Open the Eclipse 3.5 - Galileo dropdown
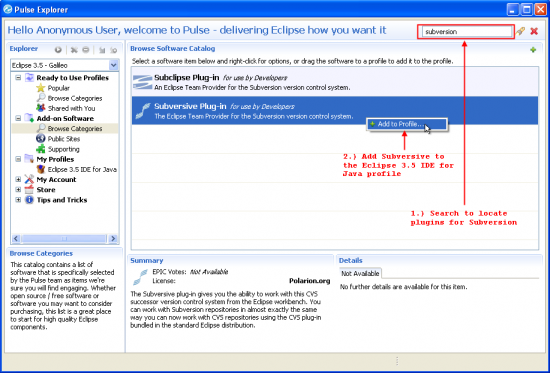 click(113, 65)
